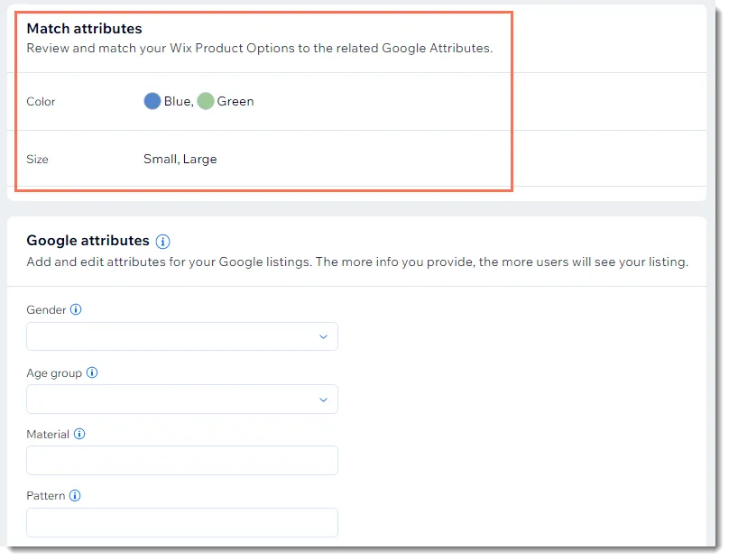729x560 pixels.
Task: Click the Color attribute row label
Action: (x=41, y=102)
